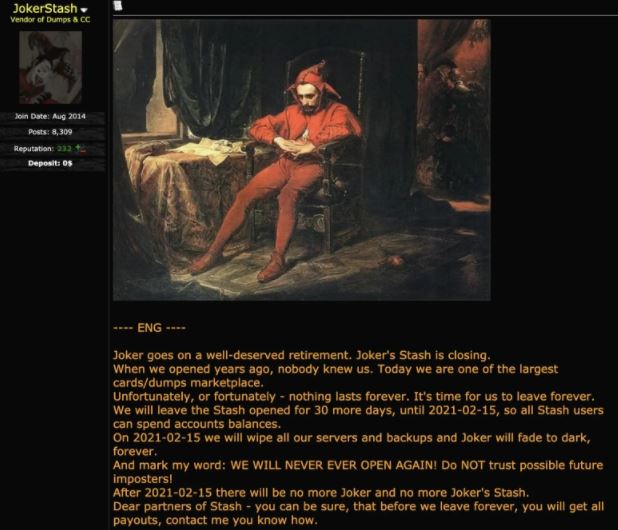Open the Posts: 8,309 count

(50, 132)
